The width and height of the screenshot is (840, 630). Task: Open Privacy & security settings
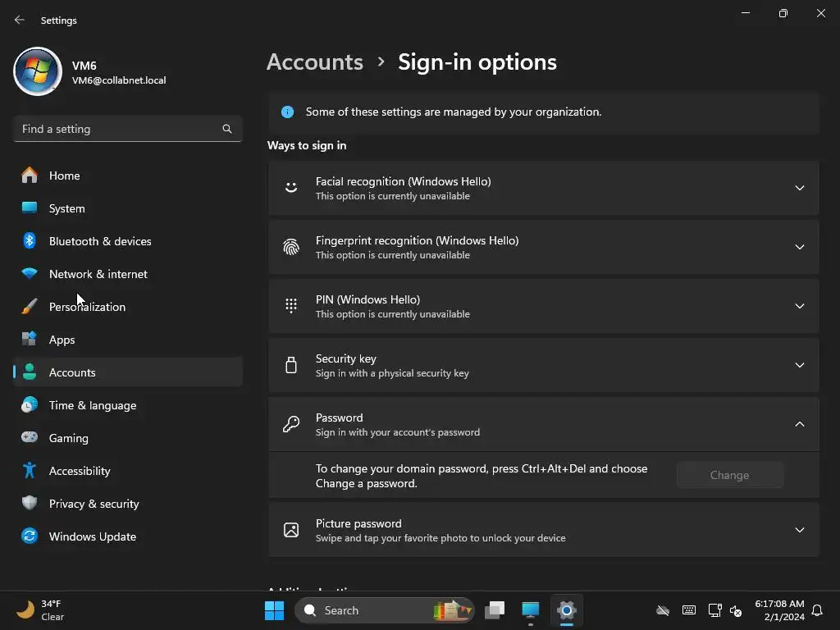click(x=127, y=504)
